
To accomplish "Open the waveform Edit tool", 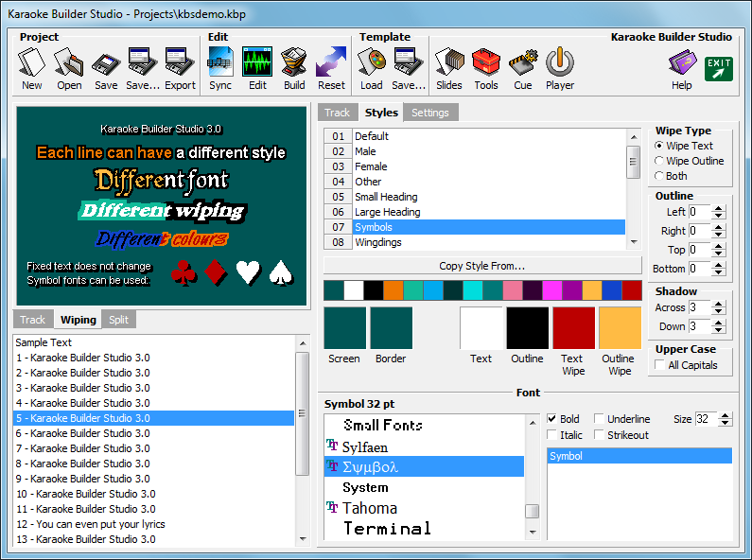I will pos(257,69).
